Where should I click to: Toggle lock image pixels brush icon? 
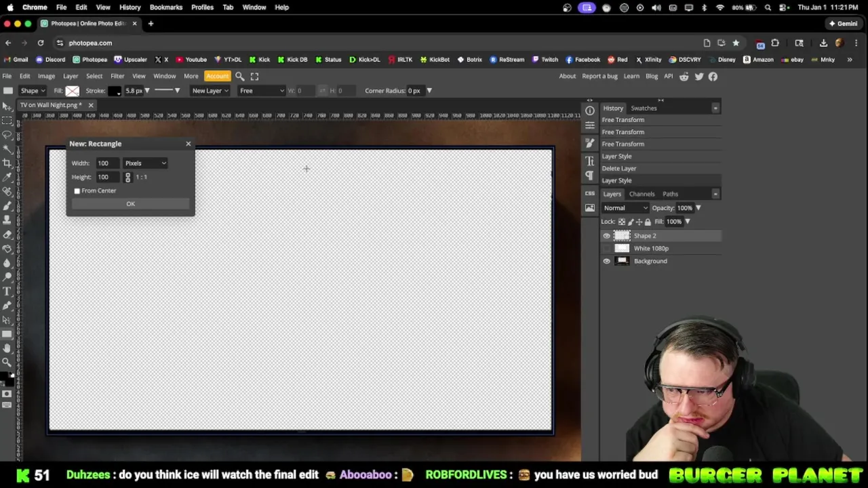(x=631, y=222)
